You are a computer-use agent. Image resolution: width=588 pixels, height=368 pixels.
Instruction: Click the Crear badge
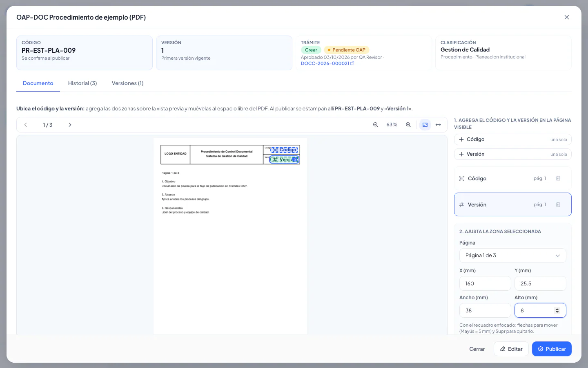[311, 50]
